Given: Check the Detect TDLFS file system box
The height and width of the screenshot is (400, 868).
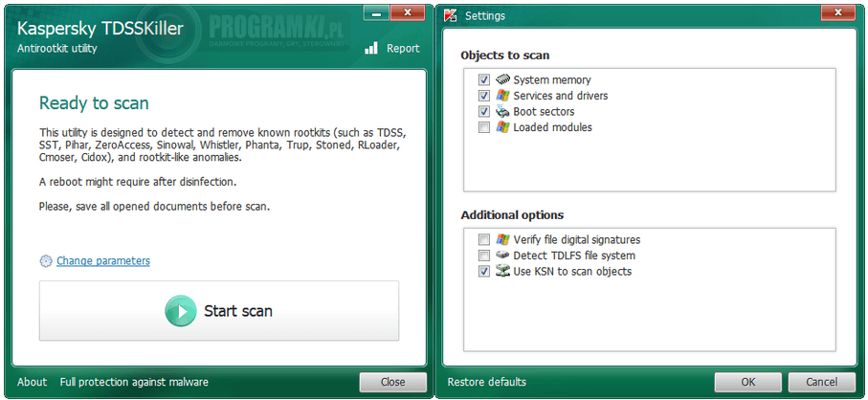Looking at the screenshot, I should (484, 256).
